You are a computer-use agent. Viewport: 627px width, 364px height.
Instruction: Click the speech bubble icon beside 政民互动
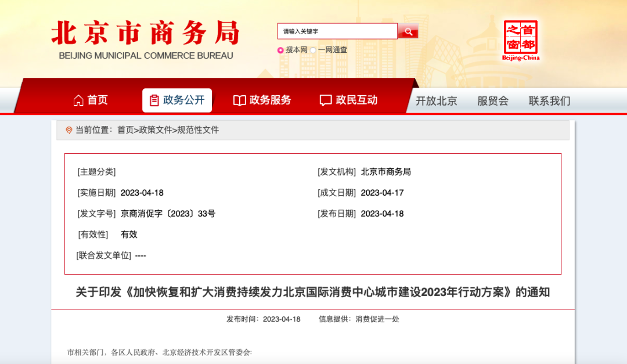tap(326, 100)
